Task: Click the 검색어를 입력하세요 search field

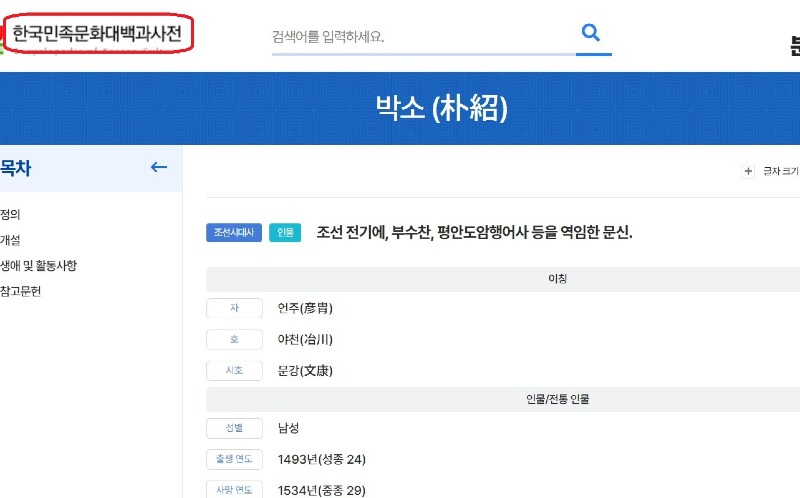Action: [x=420, y=37]
